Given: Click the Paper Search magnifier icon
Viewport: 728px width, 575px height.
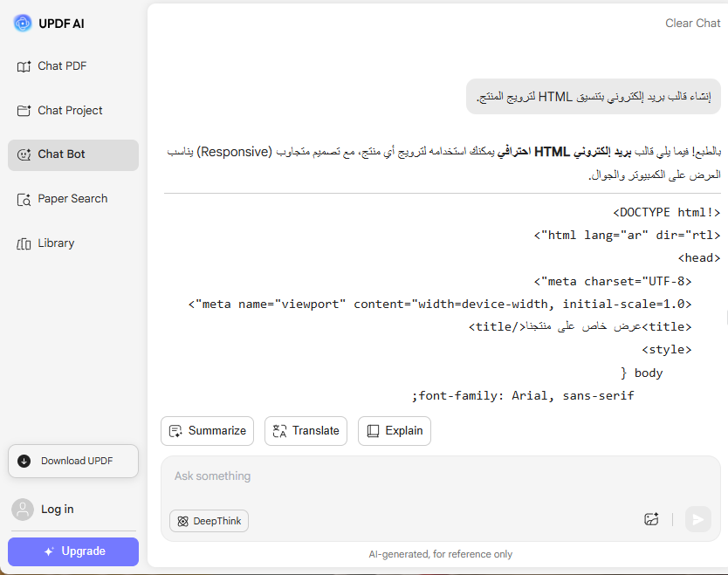Looking at the screenshot, I should point(24,200).
